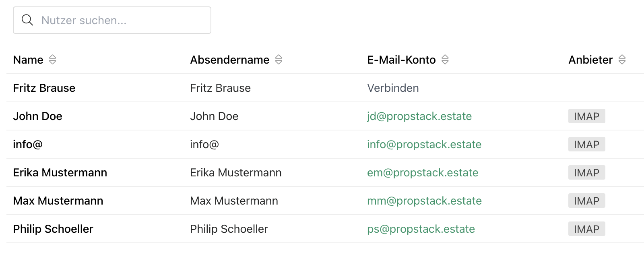Select the Erika Mustermann user name
The height and width of the screenshot is (269, 644).
60,173
